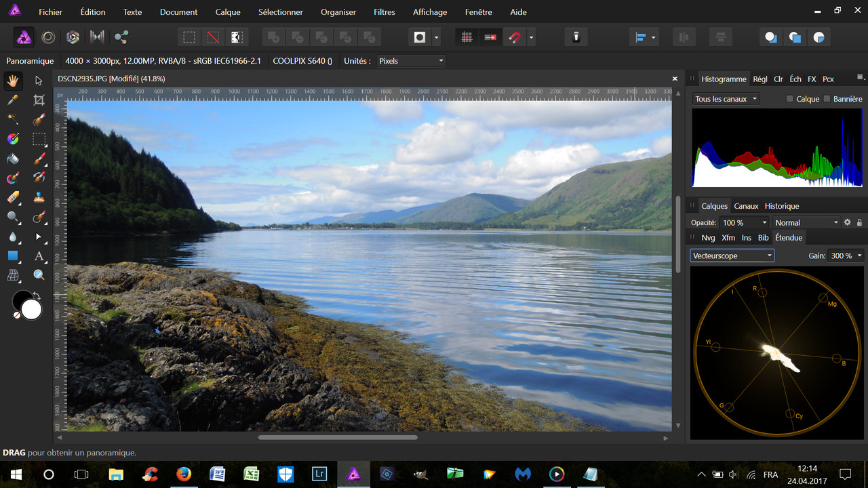Open layer options gear in Calques panel

(x=847, y=222)
